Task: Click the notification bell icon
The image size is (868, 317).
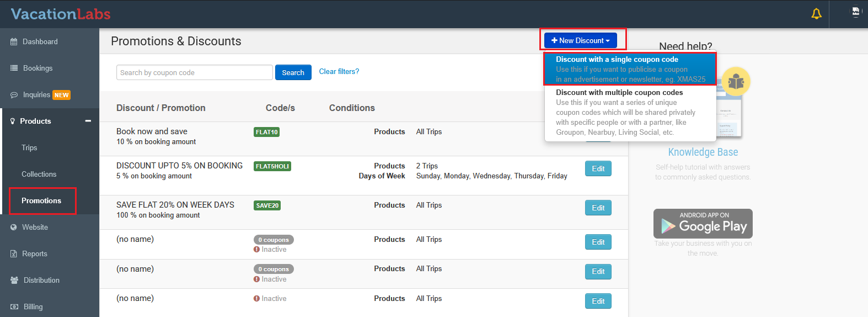Action: pyautogui.click(x=816, y=14)
